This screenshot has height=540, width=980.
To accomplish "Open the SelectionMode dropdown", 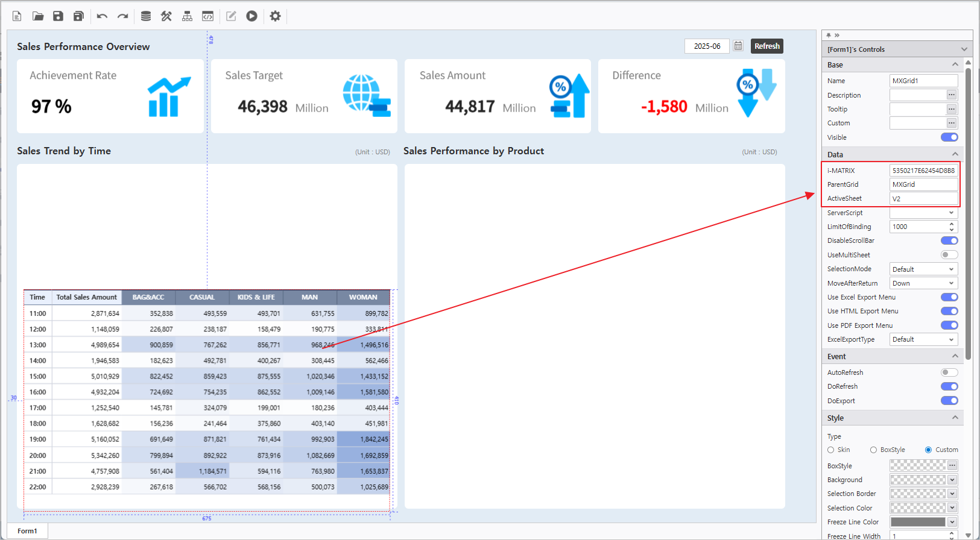I will click(x=923, y=269).
